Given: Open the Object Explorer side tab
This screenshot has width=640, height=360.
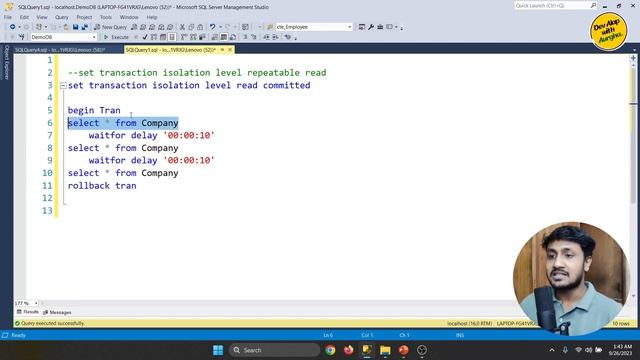Looking at the screenshot, I should (7, 62).
